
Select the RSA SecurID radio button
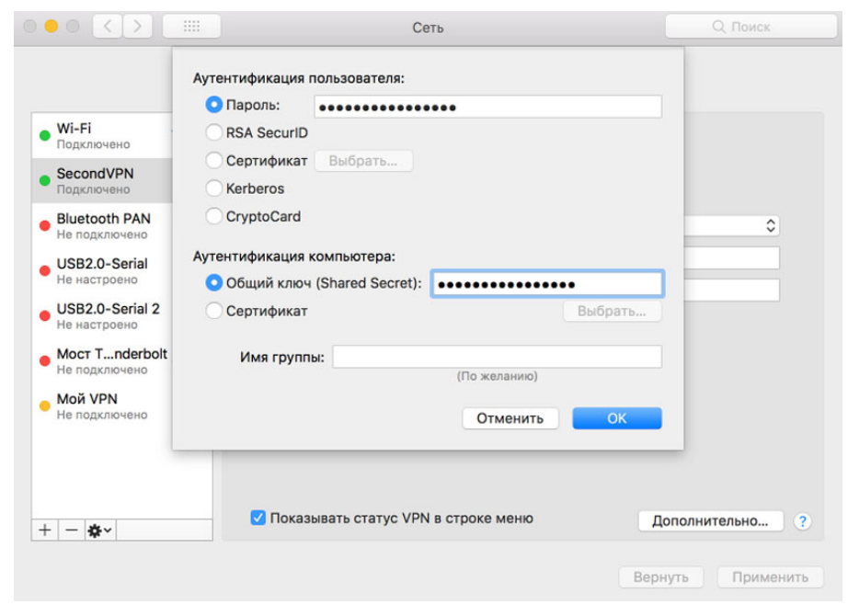tap(213, 132)
